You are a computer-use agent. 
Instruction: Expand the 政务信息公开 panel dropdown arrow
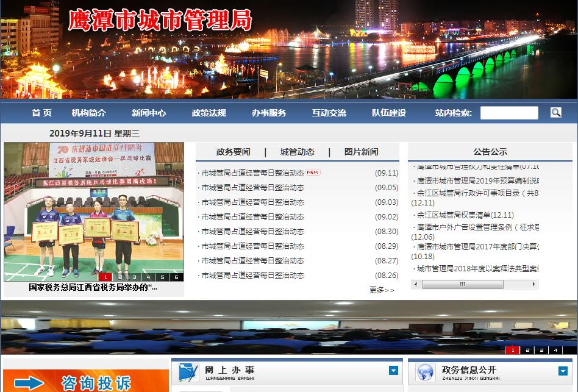point(562,371)
